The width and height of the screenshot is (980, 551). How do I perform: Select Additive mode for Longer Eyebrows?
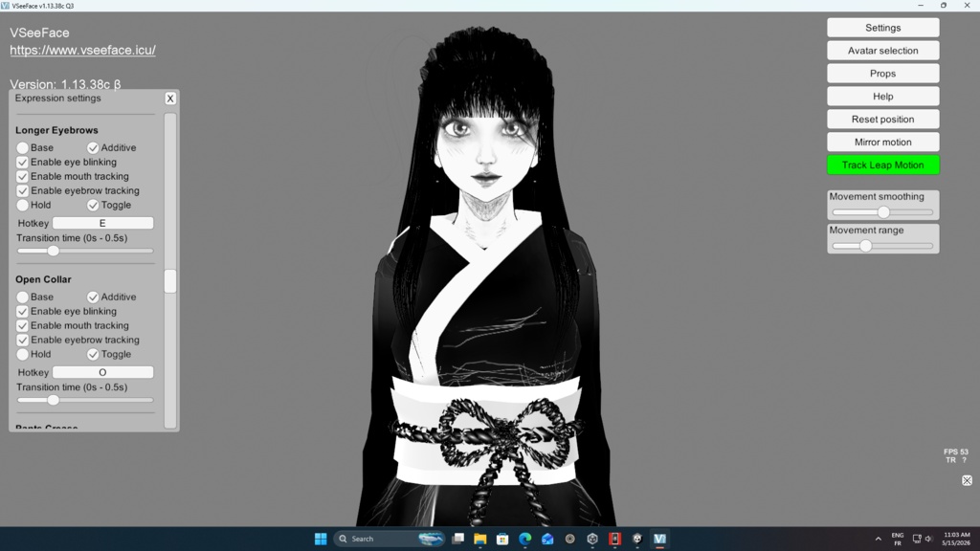[93, 147]
